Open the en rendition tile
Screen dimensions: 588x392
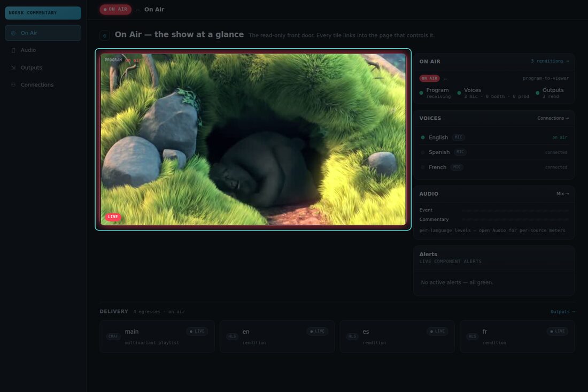[x=277, y=336]
